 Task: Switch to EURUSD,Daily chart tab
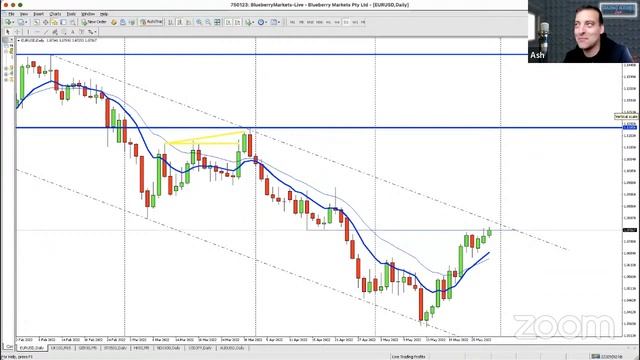pyautogui.click(x=31, y=348)
